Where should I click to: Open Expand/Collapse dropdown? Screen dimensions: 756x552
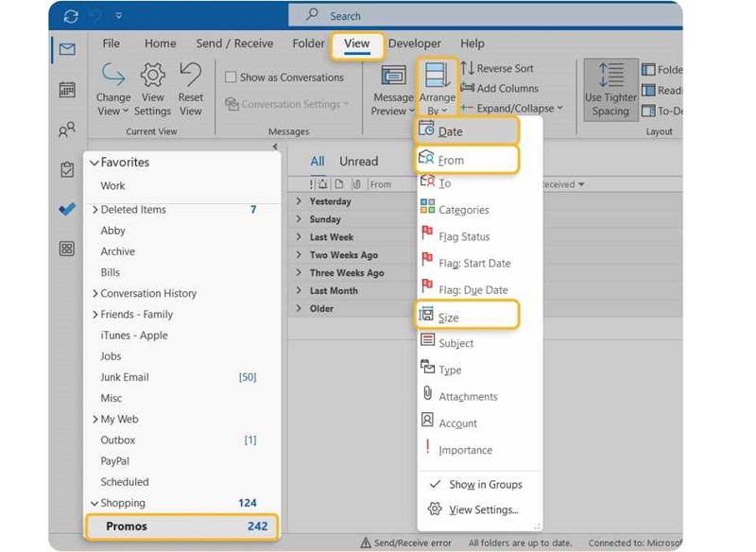(511, 109)
